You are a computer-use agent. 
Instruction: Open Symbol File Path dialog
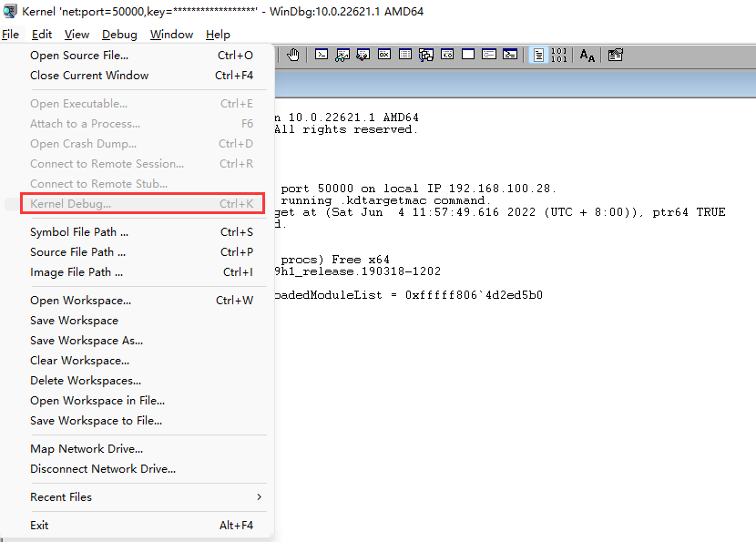(138, 232)
